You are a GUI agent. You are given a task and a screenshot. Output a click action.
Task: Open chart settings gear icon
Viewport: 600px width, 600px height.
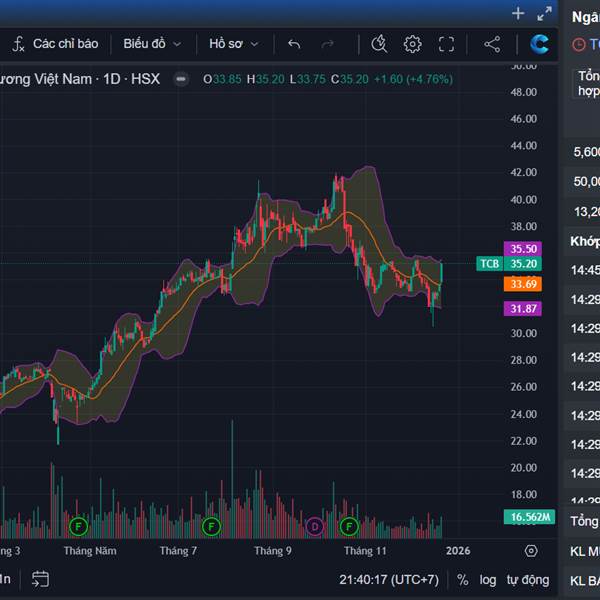pos(412,44)
